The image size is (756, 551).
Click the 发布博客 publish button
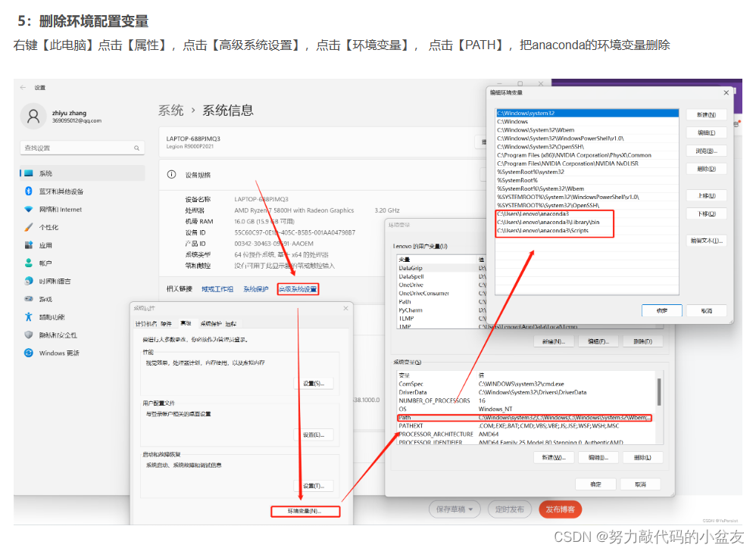pyautogui.click(x=561, y=509)
